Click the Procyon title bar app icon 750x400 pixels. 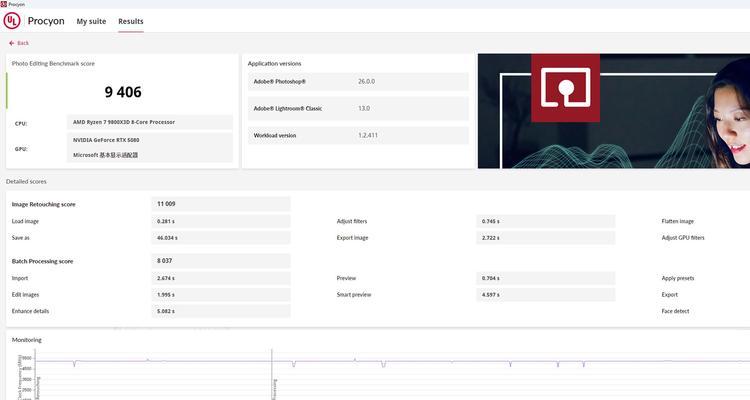(x=4, y=4)
